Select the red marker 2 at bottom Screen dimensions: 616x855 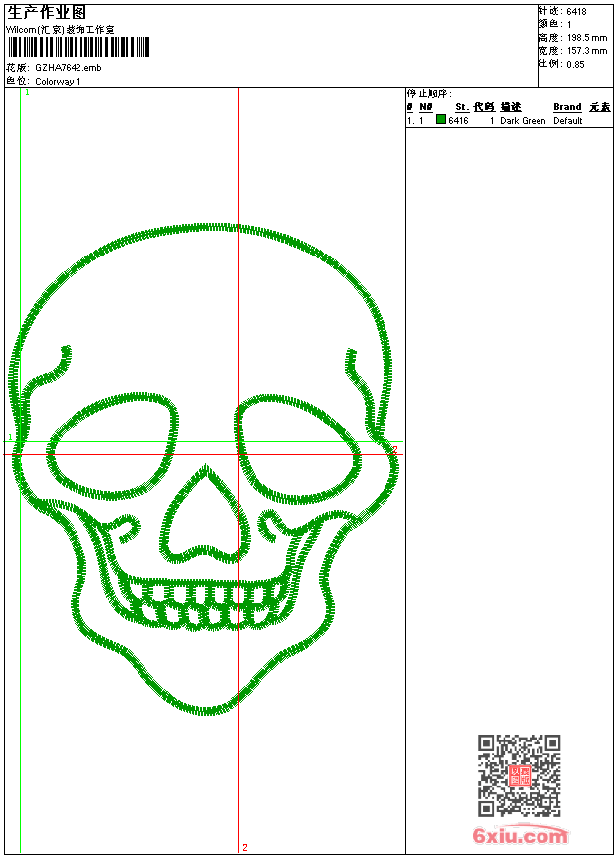tap(244, 847)
